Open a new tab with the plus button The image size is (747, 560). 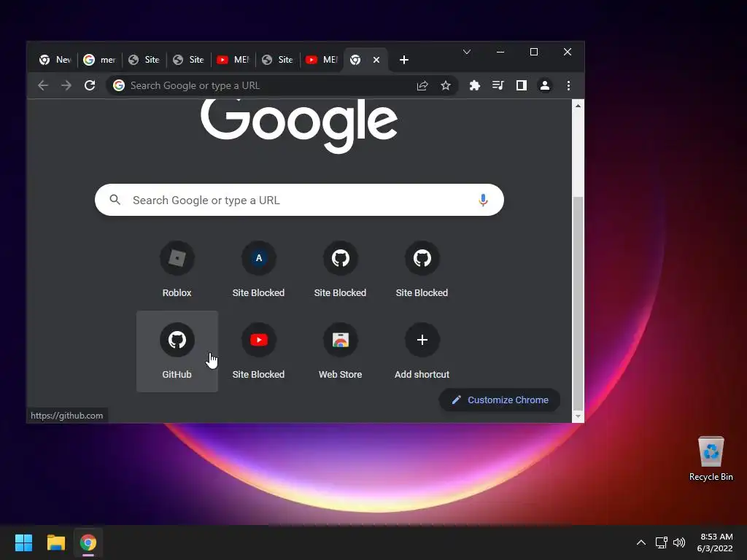point(404,60)
